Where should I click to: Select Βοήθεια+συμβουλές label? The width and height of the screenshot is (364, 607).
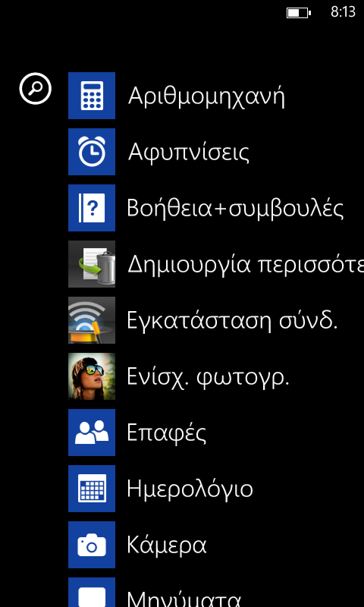click(x=235, y=209)
